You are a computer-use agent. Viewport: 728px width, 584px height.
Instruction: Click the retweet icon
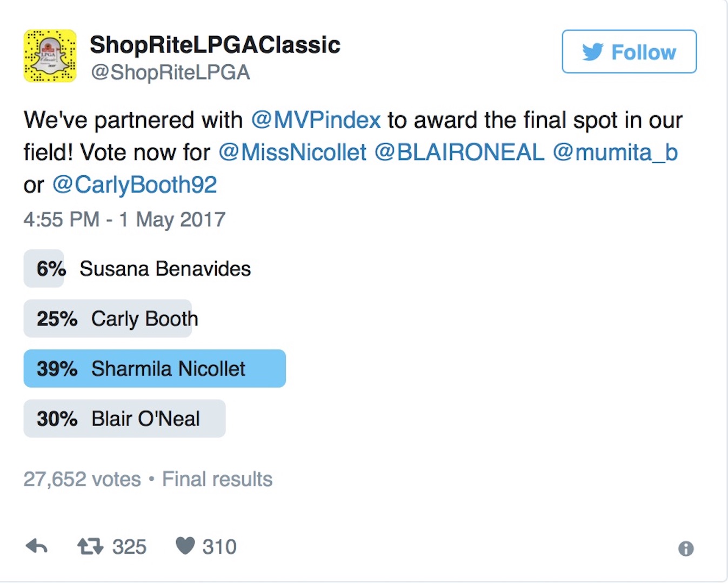point(90,547)
